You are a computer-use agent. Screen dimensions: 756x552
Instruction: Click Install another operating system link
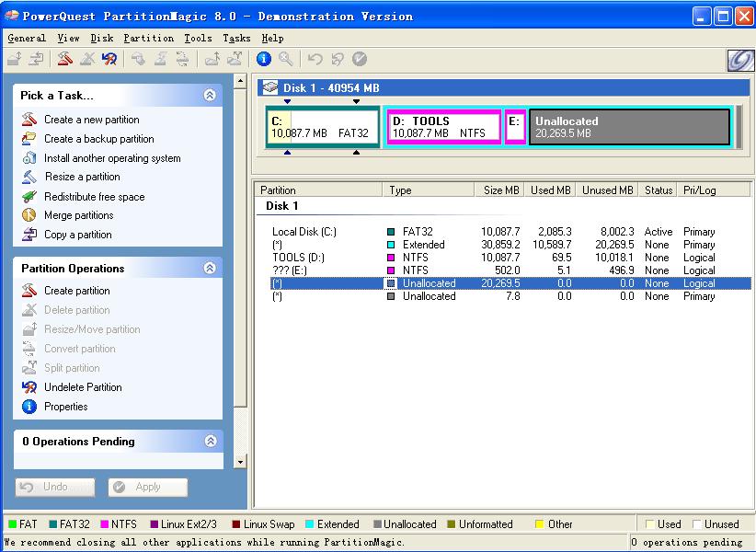point(112,158)
